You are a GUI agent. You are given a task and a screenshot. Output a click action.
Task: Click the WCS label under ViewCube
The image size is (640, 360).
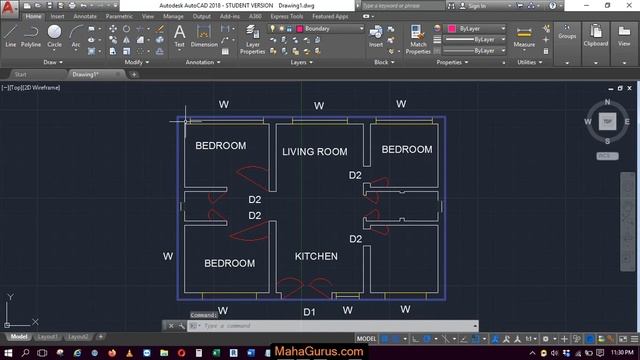(x=607, y=156)
